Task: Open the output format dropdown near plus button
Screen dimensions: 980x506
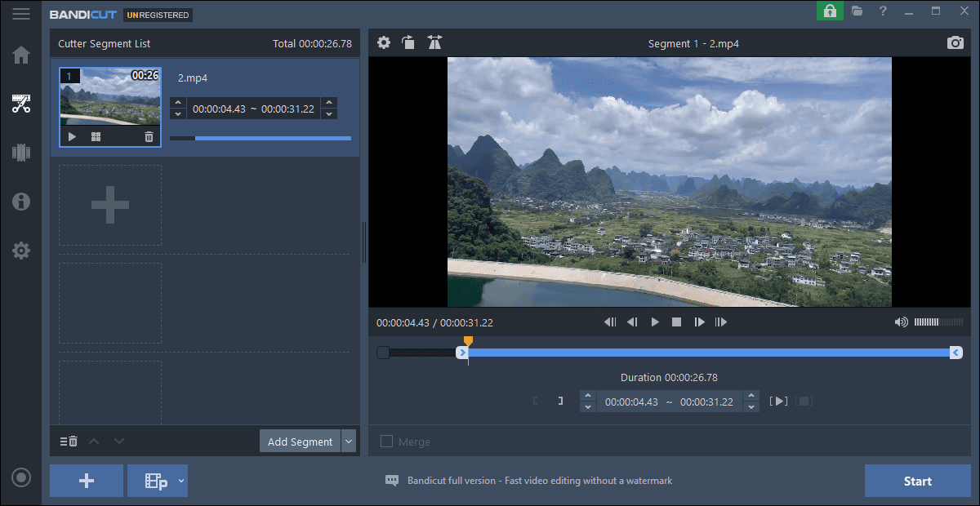Action: pos(158,481)
